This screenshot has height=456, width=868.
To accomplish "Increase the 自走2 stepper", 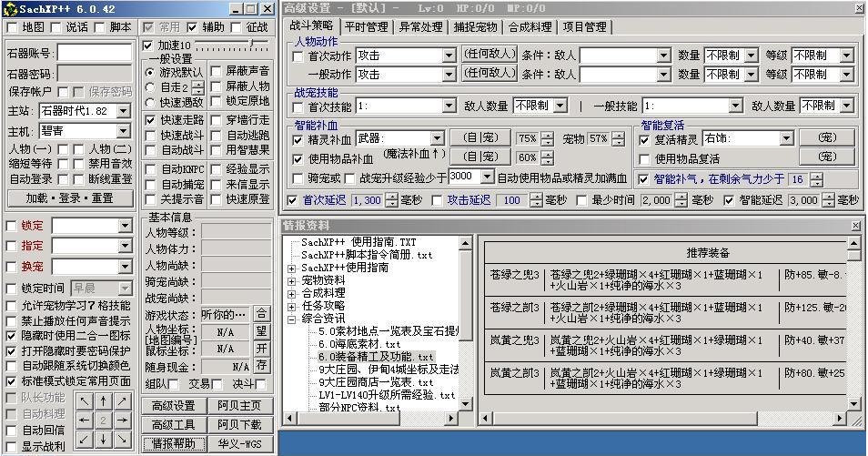I will (197, 84).
